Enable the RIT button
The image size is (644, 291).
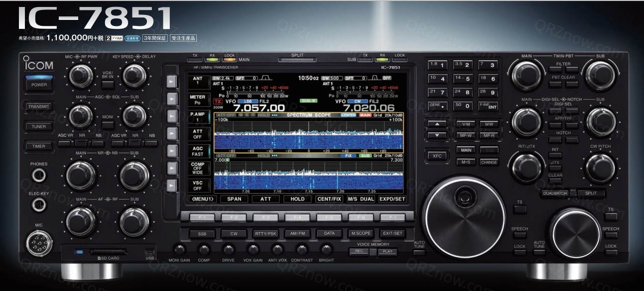[x=555, y=156]
